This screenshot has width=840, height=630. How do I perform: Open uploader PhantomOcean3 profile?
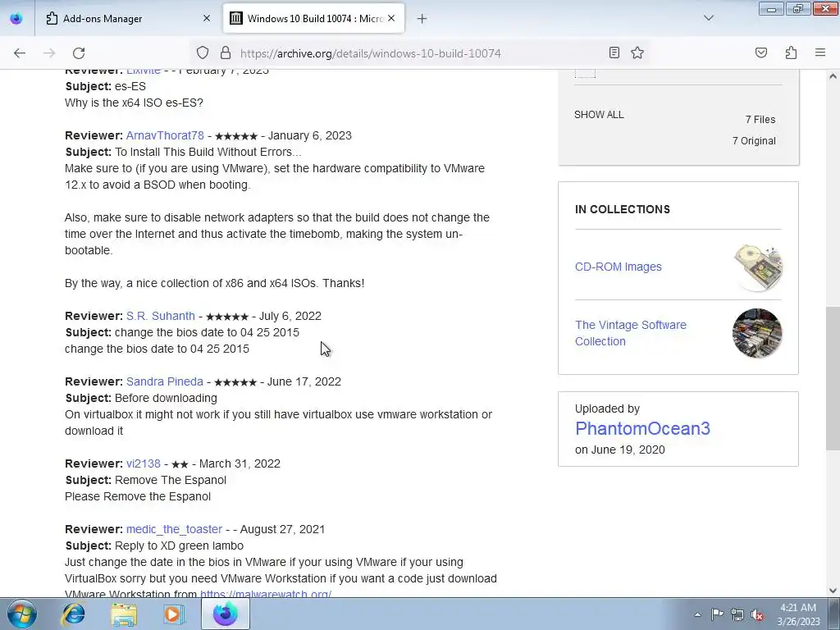(642, 428)
